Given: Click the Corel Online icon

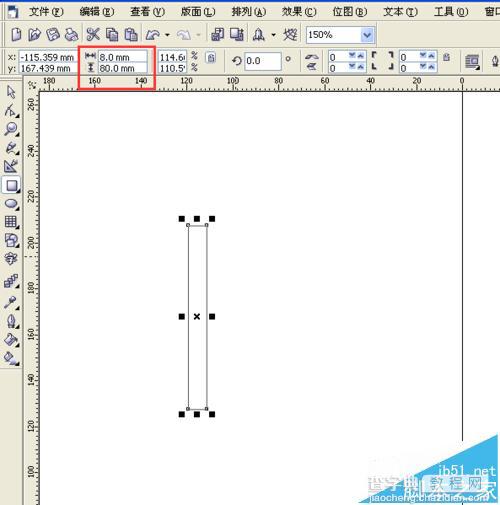Looking at the screenshot, I should point(290,34).
